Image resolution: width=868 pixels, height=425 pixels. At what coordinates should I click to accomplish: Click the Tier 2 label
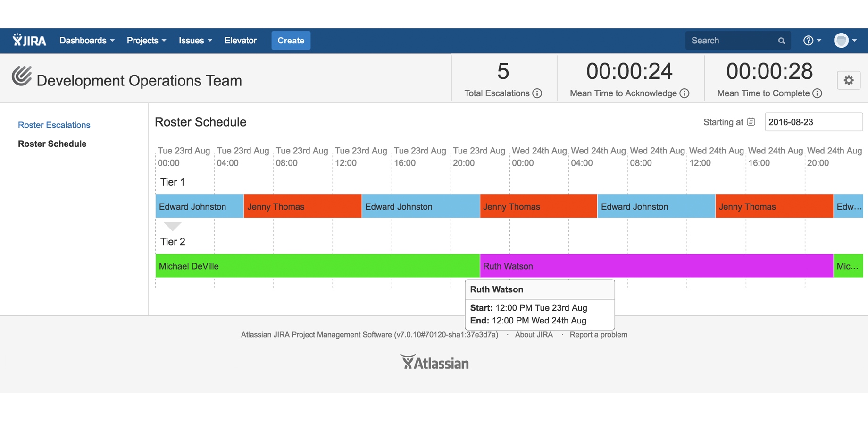(173, 242)
